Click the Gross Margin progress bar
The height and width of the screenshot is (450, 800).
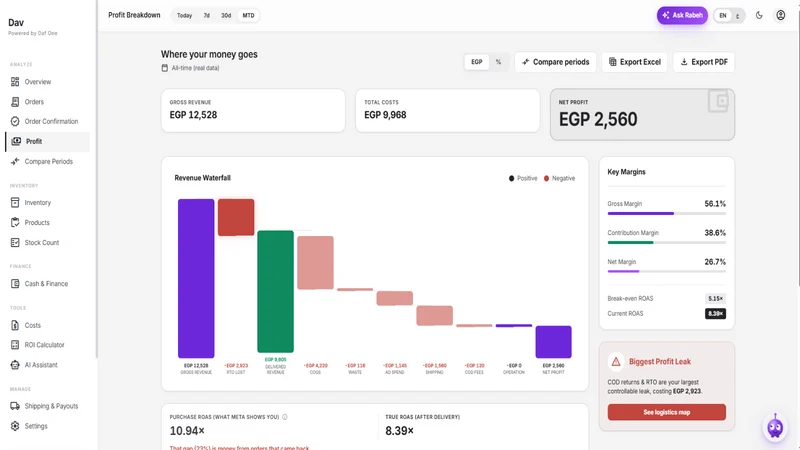click(x=666, y=213)
